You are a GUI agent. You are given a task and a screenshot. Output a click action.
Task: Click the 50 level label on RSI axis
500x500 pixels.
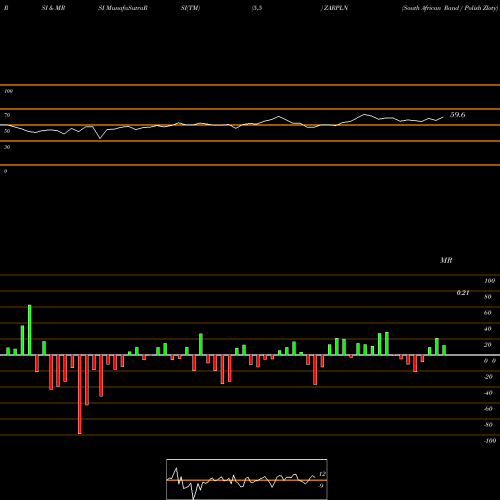point(7,131)
